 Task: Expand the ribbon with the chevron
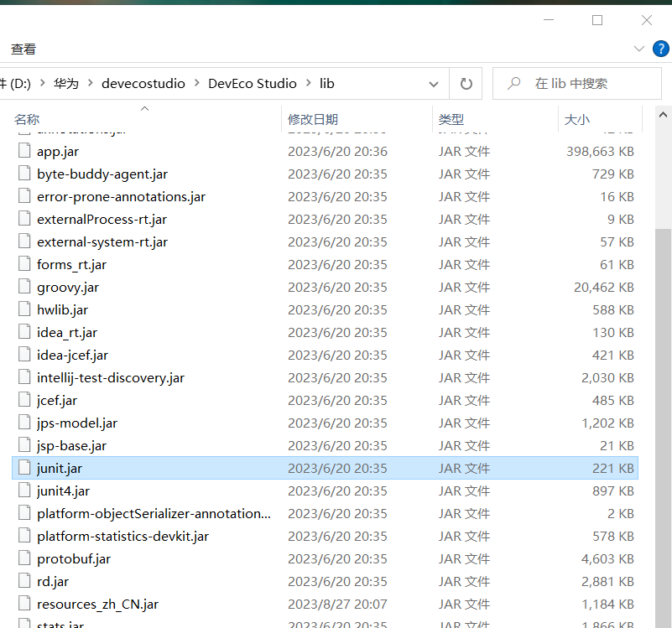coord(639,49)
